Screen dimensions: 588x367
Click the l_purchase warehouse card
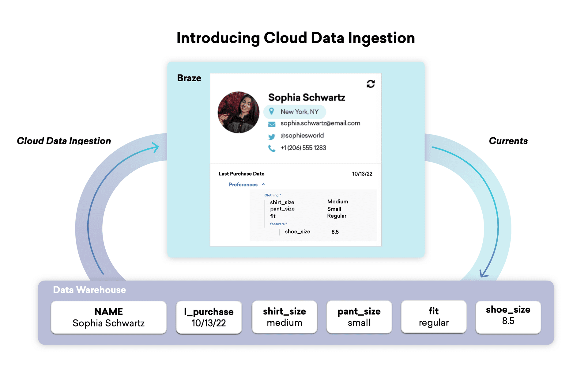[209, 317]
